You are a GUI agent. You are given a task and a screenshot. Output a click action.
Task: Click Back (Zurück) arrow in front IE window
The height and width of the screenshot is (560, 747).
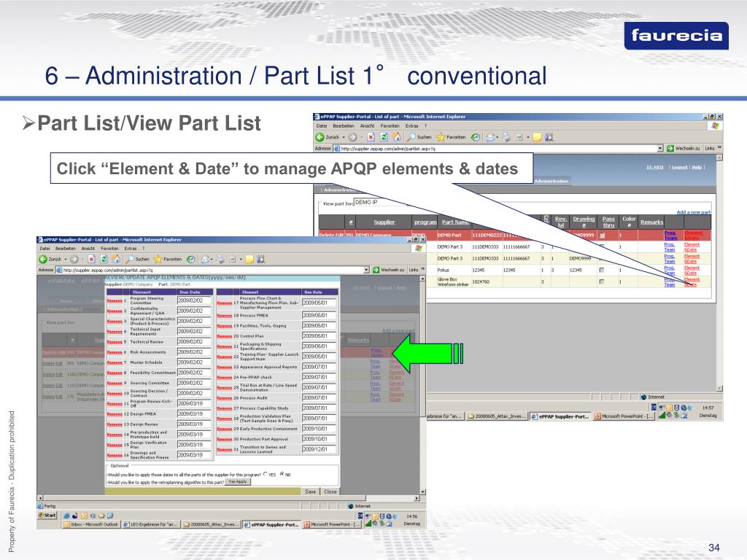click(x=43, y=259)
